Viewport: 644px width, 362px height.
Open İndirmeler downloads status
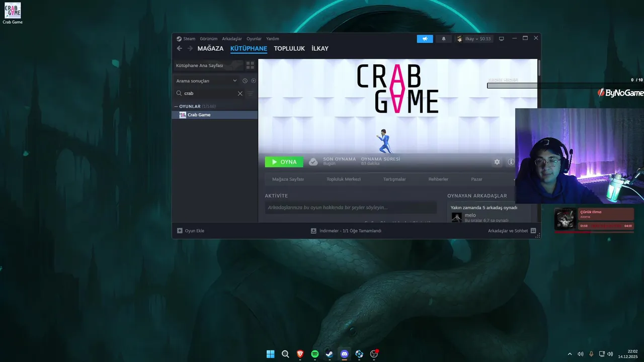(346, 231)
